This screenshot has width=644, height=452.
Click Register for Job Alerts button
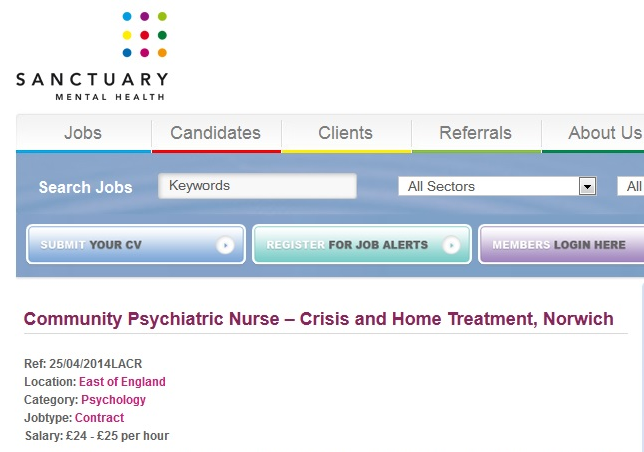[x=362, y=244]
